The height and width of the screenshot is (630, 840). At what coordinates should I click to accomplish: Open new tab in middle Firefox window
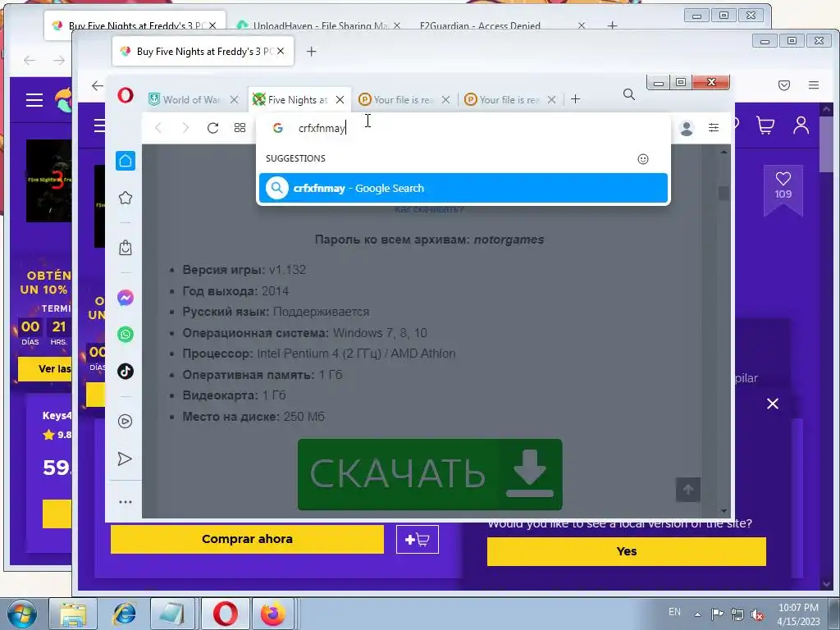coord(311,52)
